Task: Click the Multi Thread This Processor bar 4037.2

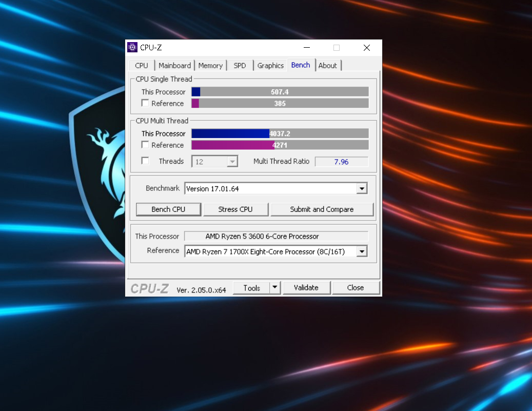Action: 280,133
